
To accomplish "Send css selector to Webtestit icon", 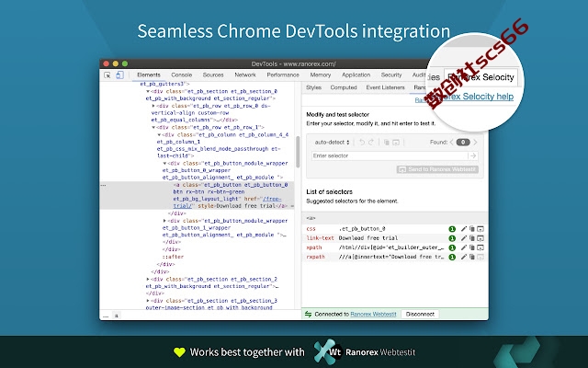I will 481,229.
